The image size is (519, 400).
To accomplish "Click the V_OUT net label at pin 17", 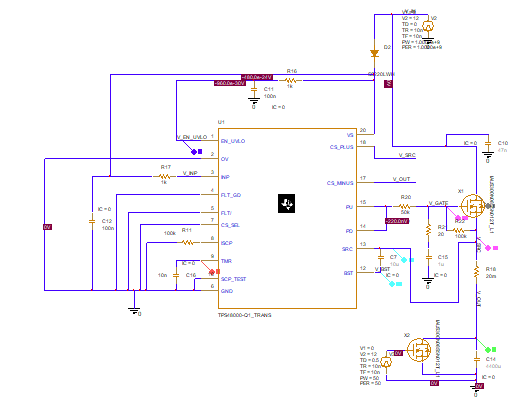I will click(x=401, y=179).
